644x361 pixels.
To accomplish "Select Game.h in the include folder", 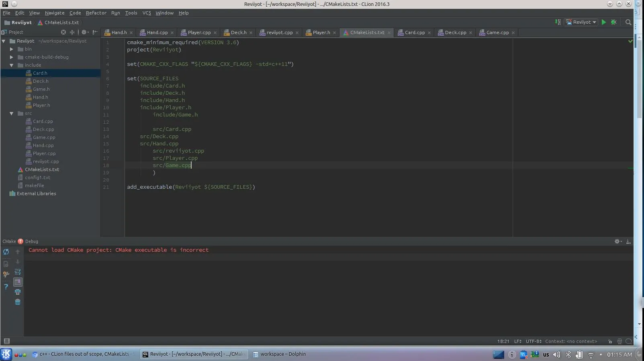I will (41, 89).
